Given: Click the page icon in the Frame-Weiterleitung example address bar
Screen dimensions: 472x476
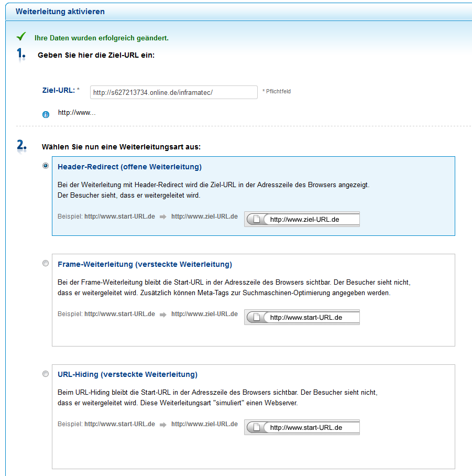Looking at the screenshot, I should tap(257, 317).
